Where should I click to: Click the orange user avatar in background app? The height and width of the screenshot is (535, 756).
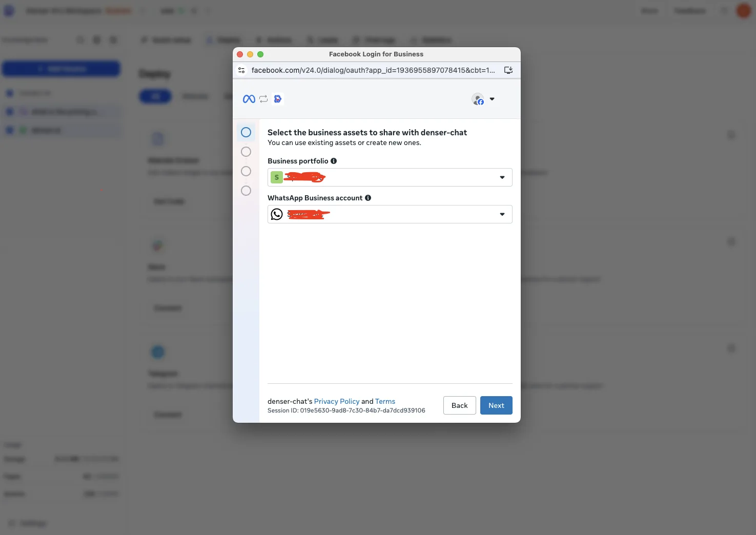[x=743, y=11]
